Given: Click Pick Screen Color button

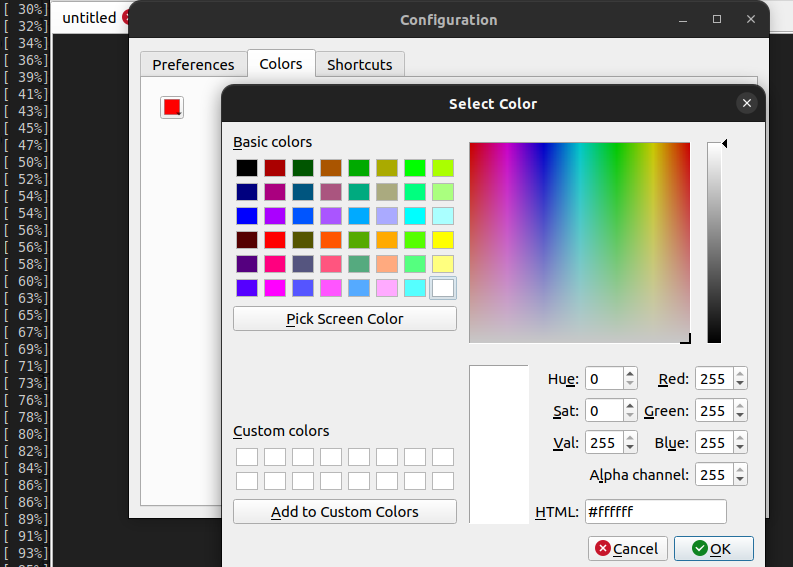Looking at the screenshot, I should click(345, 319).
